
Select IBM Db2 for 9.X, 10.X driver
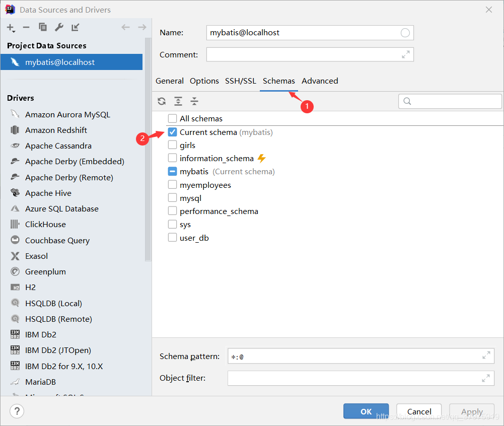tap(64, 366)
